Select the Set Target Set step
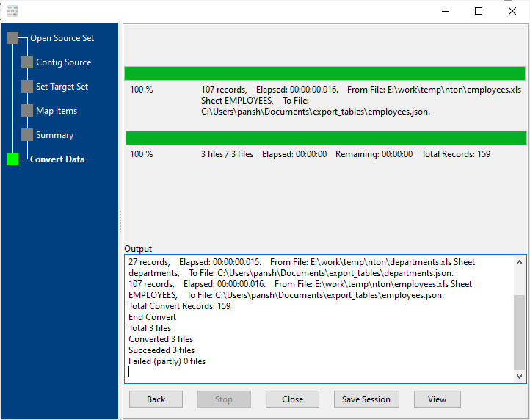The width and height of the screenshot is (530, 420). pyautogui.click(x=62, y=87)
